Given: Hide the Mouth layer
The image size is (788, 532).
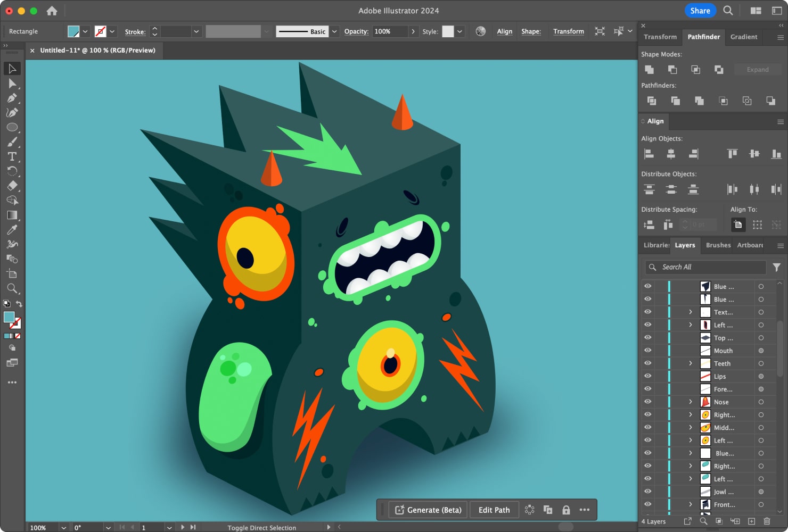Looking at the screenshot, I should coord(648,351).
